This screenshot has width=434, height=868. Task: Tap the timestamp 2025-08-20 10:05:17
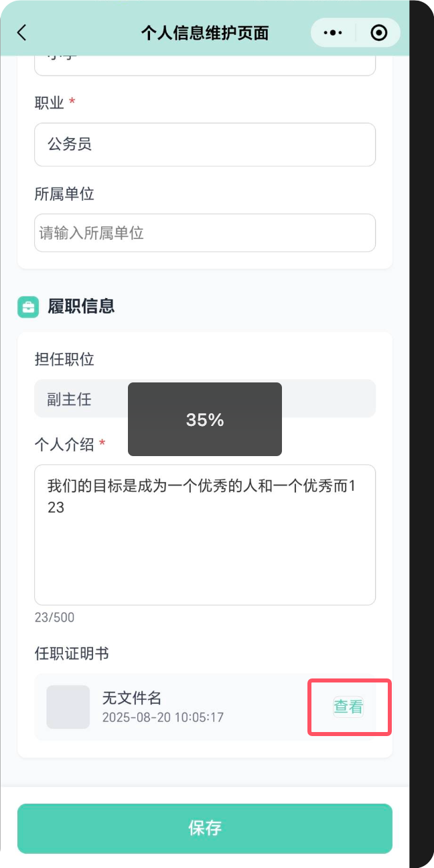click(164, 717)
